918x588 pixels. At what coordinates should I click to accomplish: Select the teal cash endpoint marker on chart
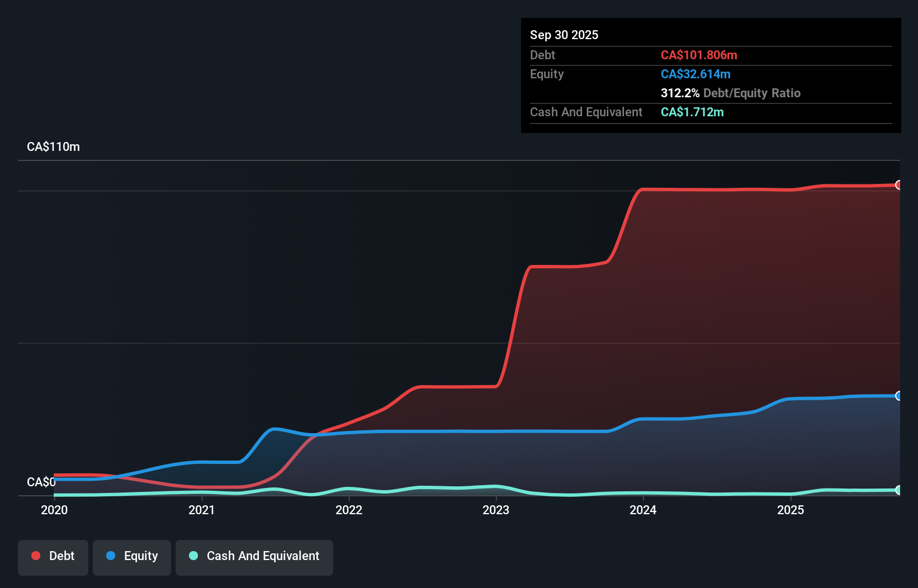click(898, 490)
